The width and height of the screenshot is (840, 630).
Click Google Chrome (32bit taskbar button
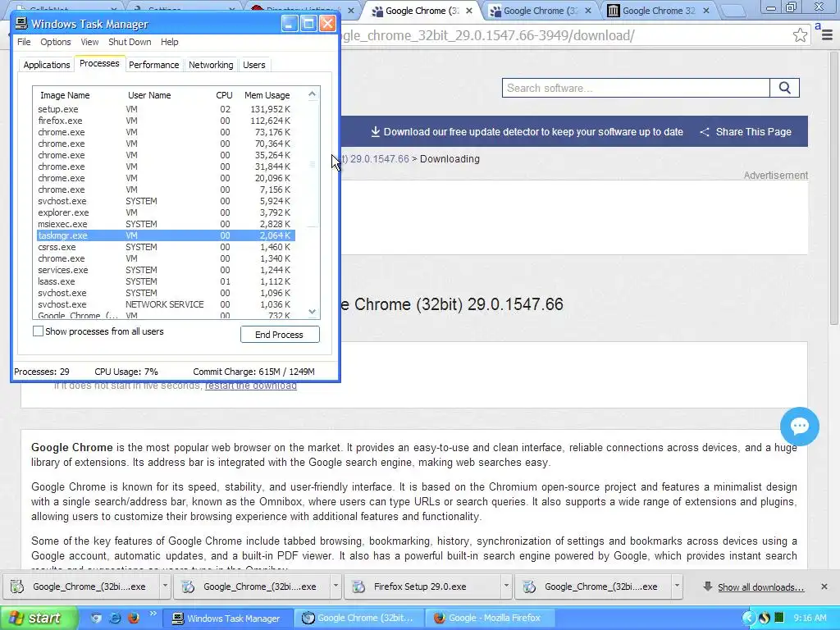(358, 619)
